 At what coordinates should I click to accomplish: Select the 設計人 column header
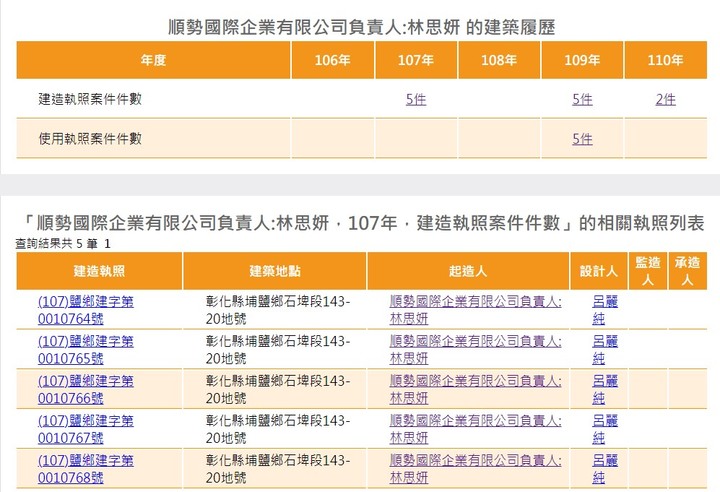(x=599, y=271)
